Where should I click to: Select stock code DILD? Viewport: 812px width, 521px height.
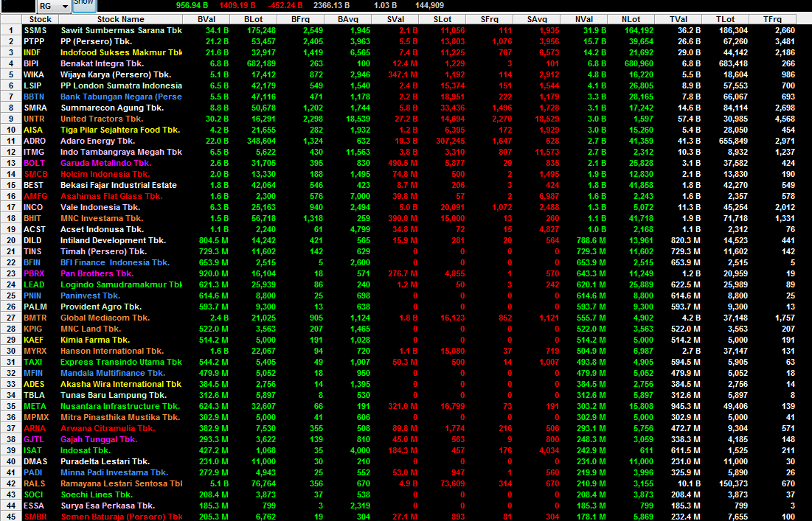click(x=32, y=240)
